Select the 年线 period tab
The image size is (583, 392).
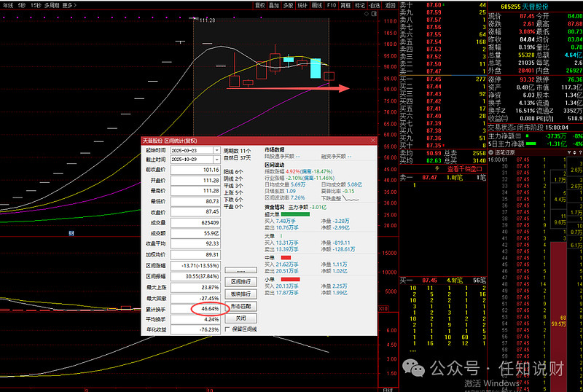tap(8, 5)
